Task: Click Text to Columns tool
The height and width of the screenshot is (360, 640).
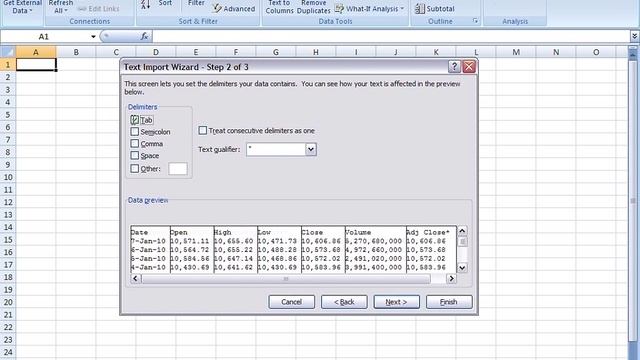Action: click(x=279, y=7)
